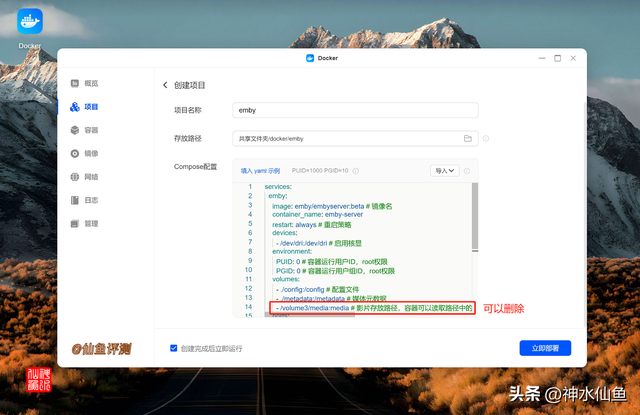Open the 概览 overview sidebar item
The width and height of the screenshot is (640, 415).
pyautogui.click(x=84, y=83)
